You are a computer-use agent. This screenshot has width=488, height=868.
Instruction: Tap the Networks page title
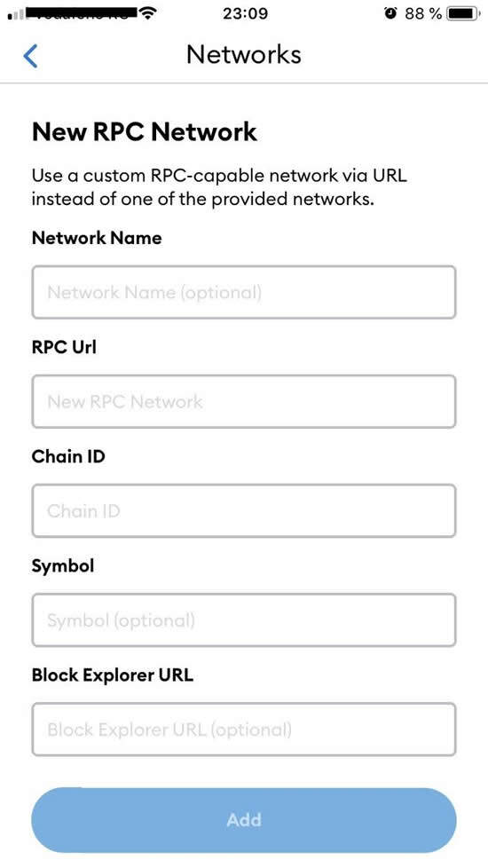click(244, 55)
